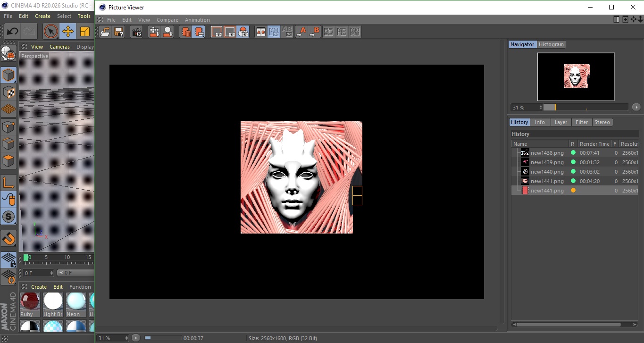Click the magnet Snap icon in left sidebar
The width and height of the screenshot is (644, 343).
(8, 238)
